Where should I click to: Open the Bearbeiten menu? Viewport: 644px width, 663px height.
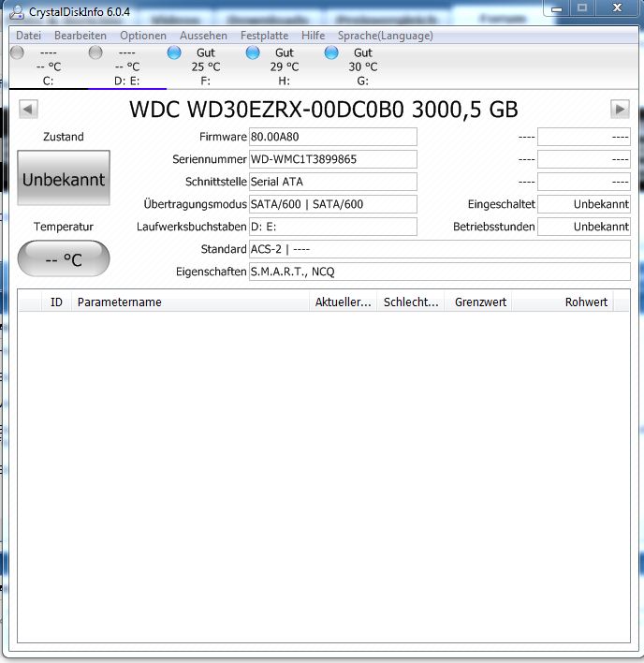pos(80,36)
